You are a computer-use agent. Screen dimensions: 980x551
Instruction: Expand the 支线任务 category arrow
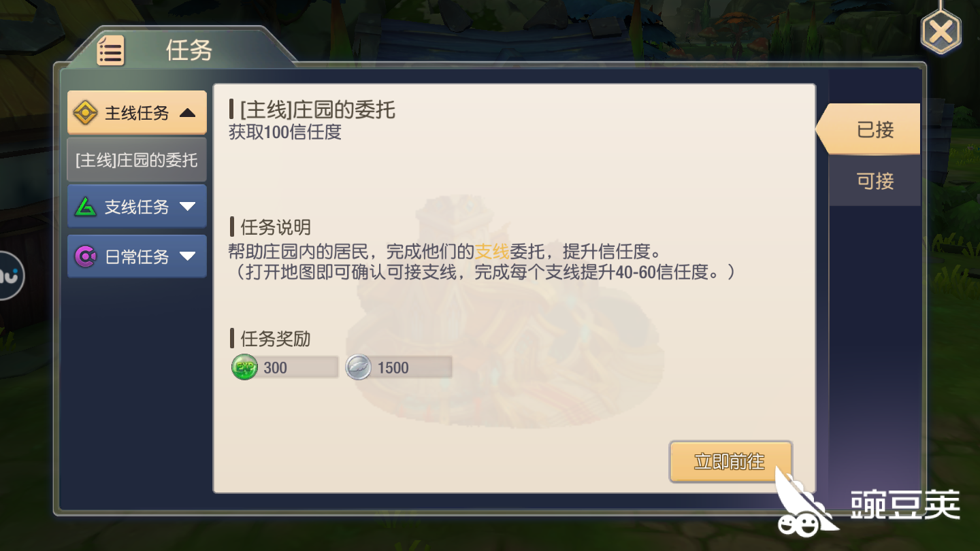pos(187,207)
